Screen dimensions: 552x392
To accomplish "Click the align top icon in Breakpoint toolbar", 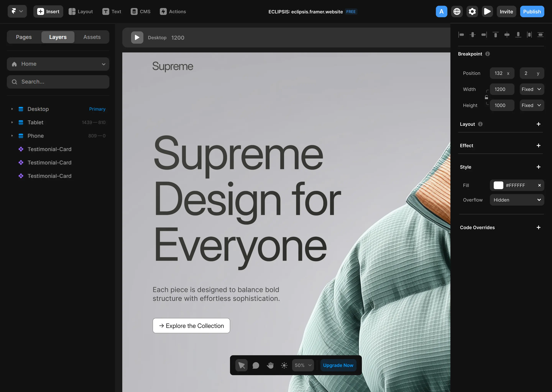I will pyautogui.click(x=495, y=34).
